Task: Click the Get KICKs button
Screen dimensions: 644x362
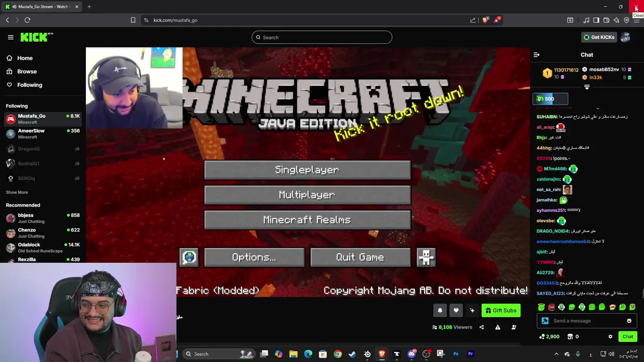Action: [x=599, y=37]
